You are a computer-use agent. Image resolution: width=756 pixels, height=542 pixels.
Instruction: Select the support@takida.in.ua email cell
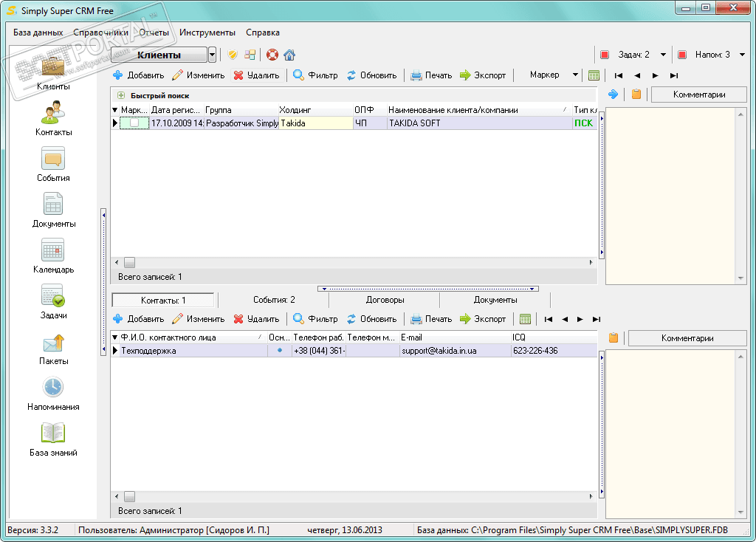click(455, 351)
